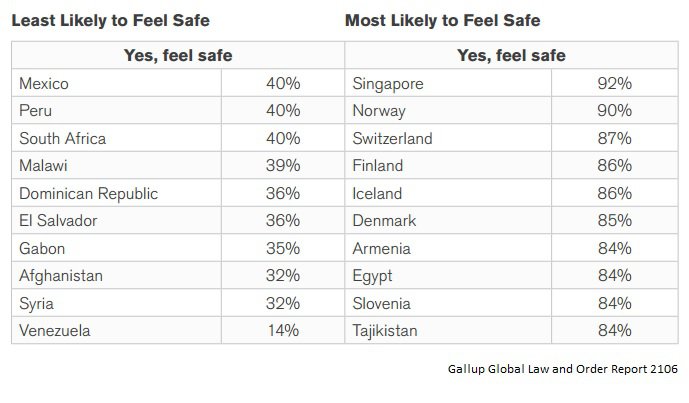Click Singapore's 92% value

coord(614,84)
